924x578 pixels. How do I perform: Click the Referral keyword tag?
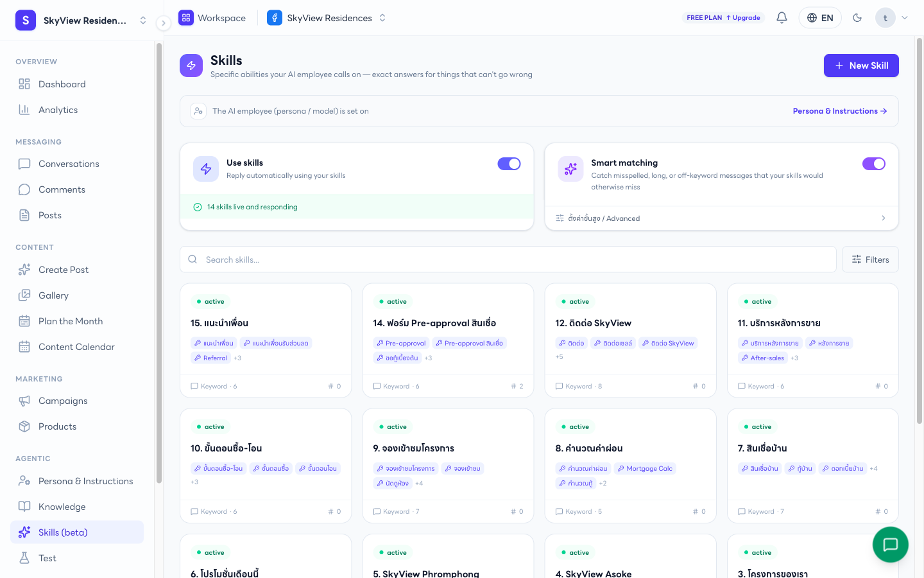click(x=210, y=358)
